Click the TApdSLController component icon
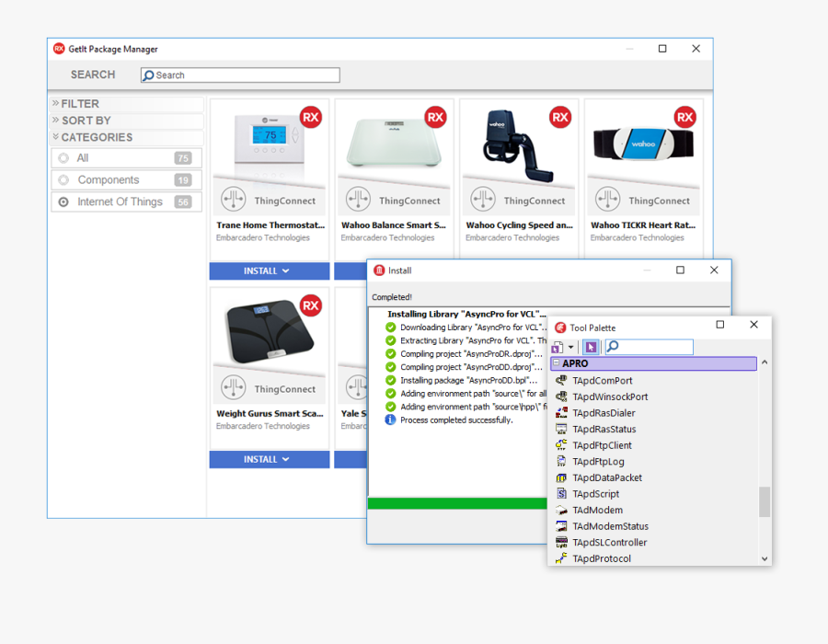 pyautogui.click(x=561, y=542)
